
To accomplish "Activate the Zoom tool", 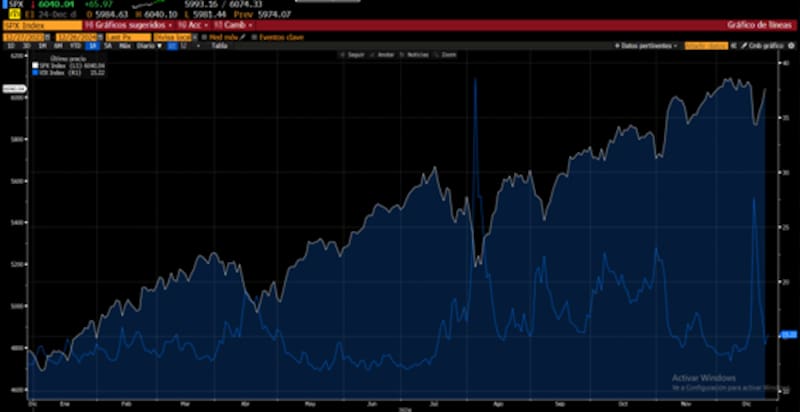I will click(x=447, y=54).
